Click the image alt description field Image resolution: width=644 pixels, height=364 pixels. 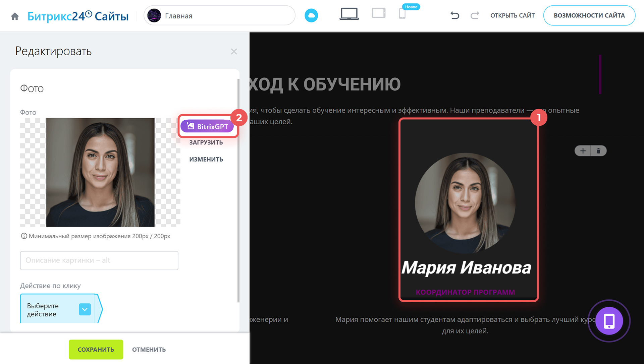[99, 260]
